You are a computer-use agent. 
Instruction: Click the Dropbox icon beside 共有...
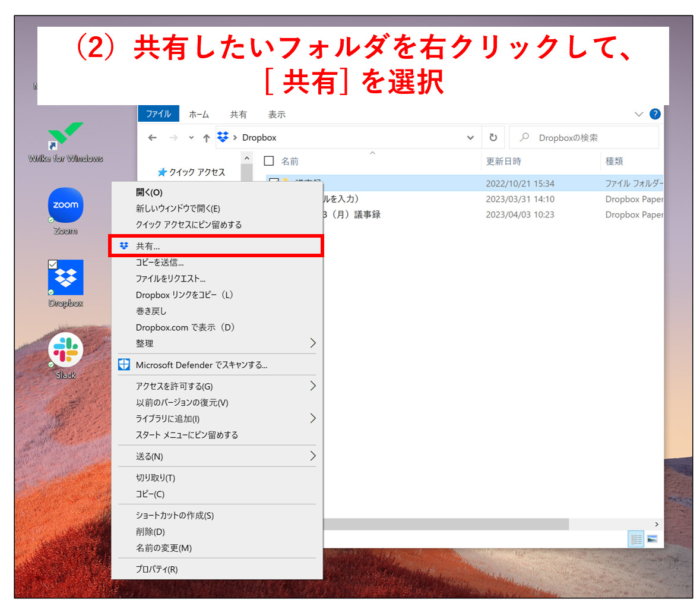pos(123,245)
